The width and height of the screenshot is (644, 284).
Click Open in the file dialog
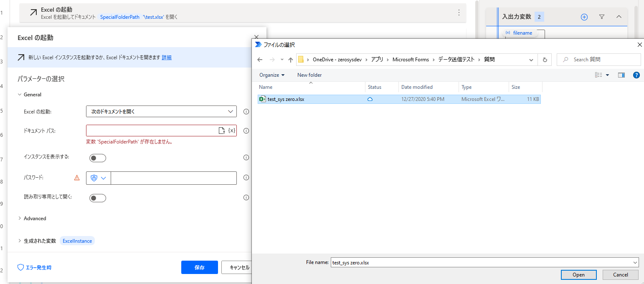coord(578,274)
